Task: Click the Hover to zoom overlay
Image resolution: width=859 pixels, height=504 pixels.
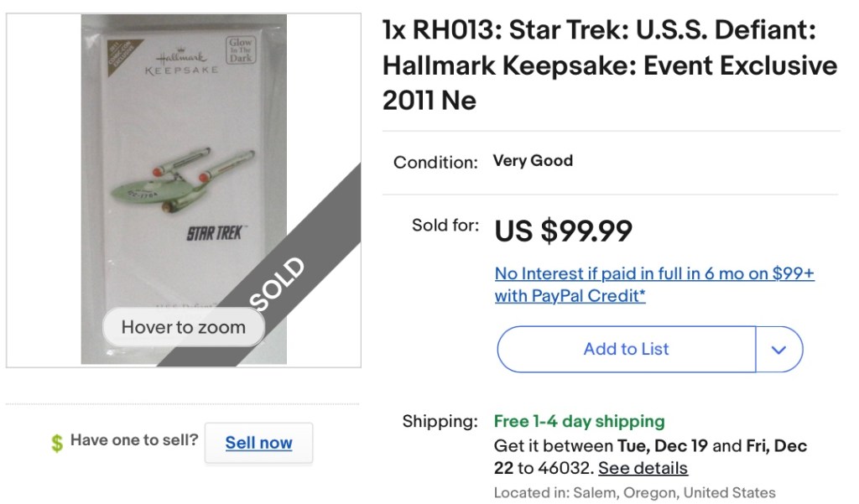Action: [183, 327]
